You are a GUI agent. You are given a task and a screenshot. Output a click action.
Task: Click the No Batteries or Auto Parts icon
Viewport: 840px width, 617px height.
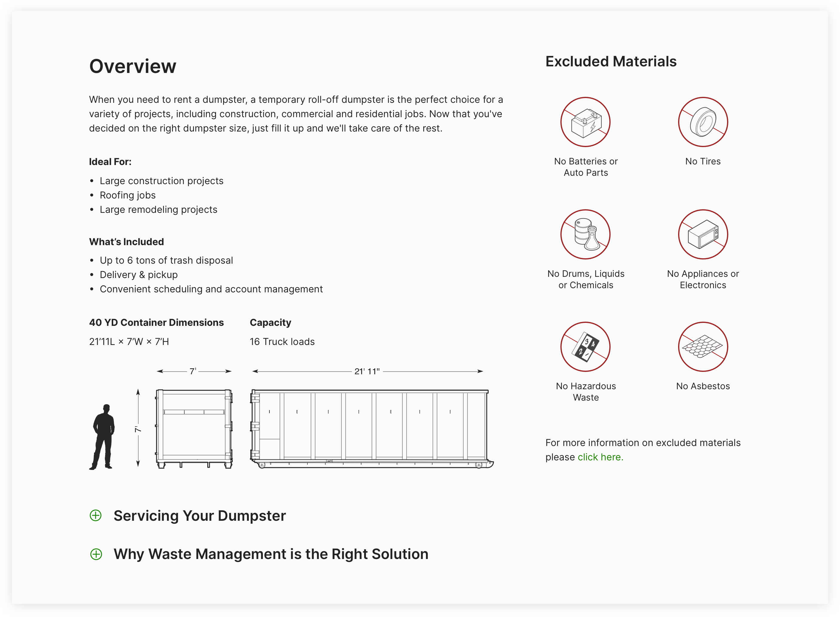coord(585,122)
